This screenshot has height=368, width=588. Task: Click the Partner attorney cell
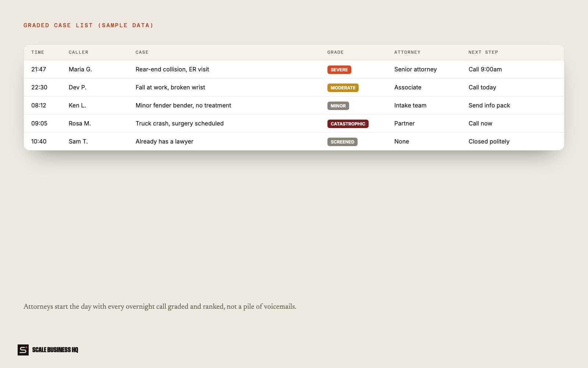tap(405, 123)
